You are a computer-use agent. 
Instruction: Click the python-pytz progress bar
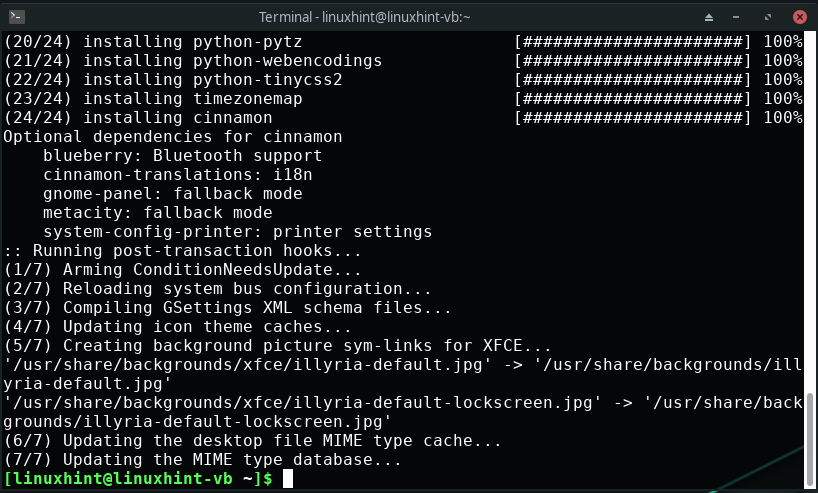pos(632,42)
